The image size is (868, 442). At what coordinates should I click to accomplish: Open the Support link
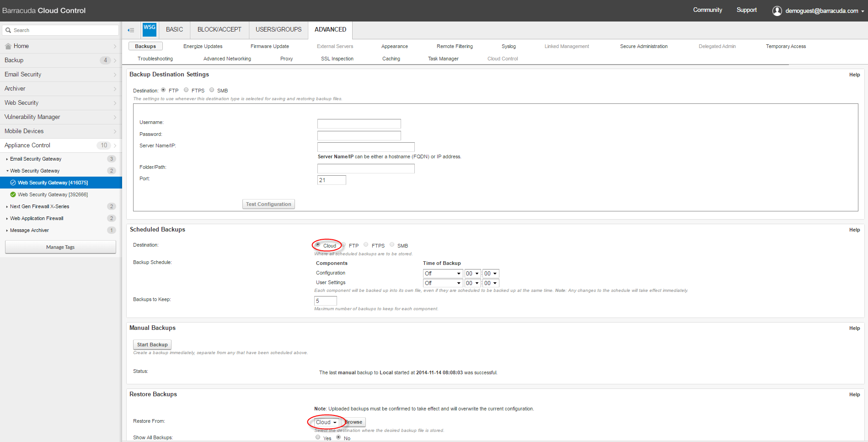coord(746,10)
